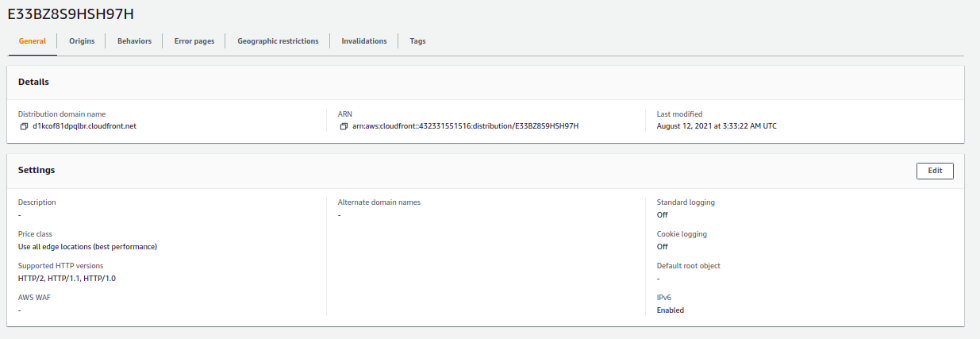This screenshot has width=980, height=339.
Task: Click the distribution ARN value text
Action: click(465, 126)
